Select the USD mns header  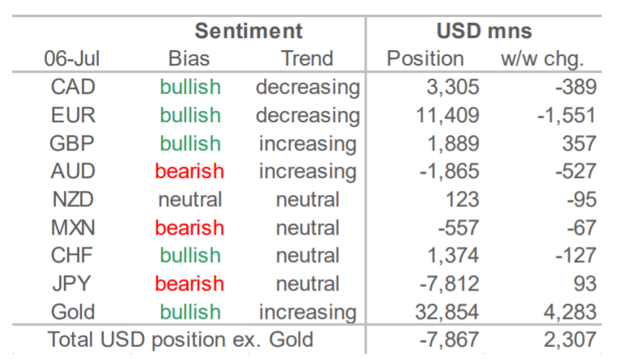tap(484, 31)
